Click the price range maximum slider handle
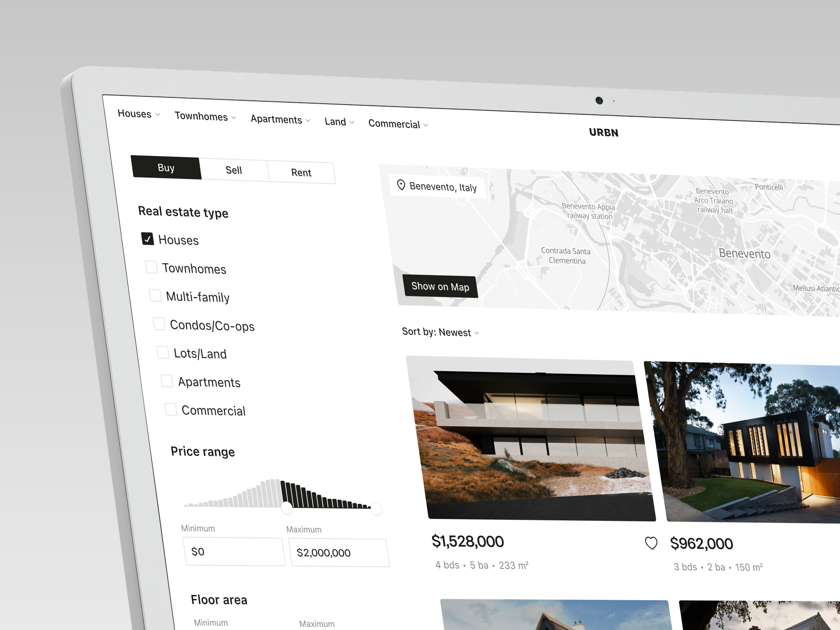This screenshot has width=840, height=630. click(377, 509)
